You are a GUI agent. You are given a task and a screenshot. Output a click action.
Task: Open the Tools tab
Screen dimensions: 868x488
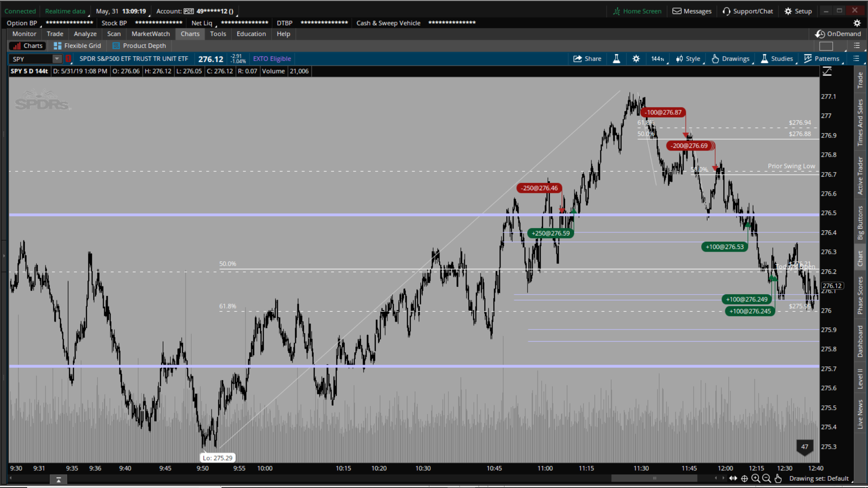(x=218, y=34)
